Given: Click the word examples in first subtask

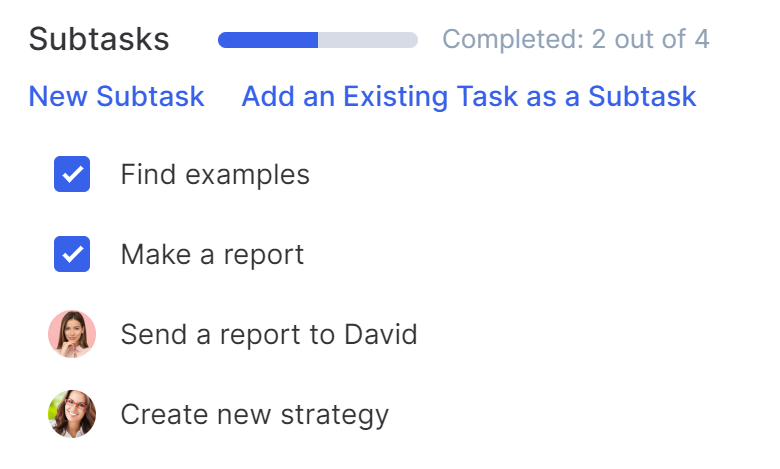Looking at the screenshot, I should coord(248,176).
